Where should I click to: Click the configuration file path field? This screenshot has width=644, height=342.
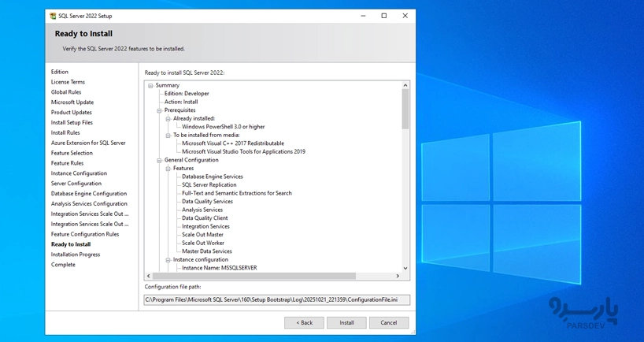coord(276,299)
